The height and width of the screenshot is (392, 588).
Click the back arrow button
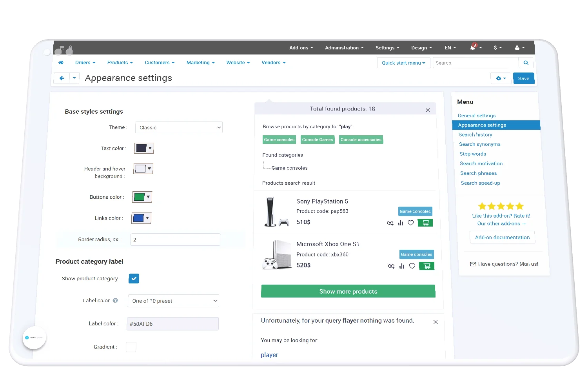click(x=62, y=78)
